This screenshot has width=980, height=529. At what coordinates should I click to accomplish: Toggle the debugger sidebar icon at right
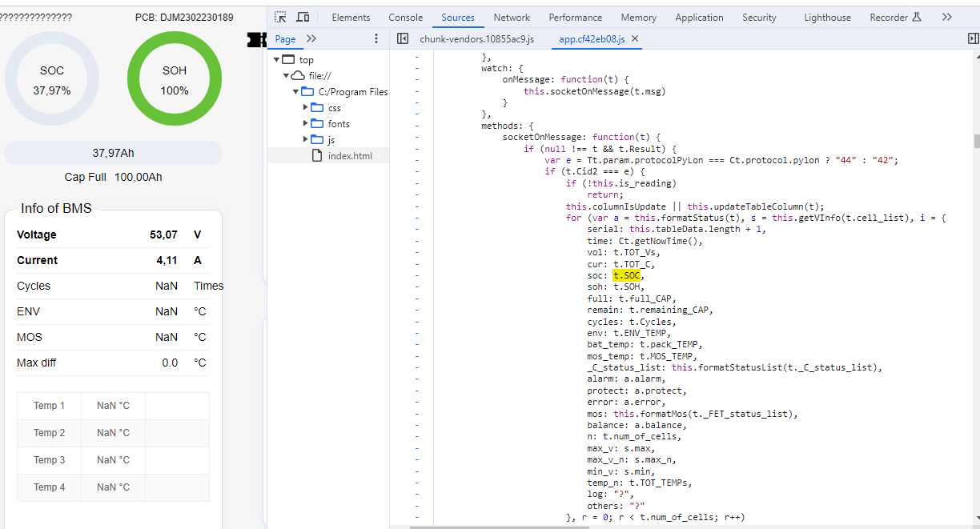point(973,38)
